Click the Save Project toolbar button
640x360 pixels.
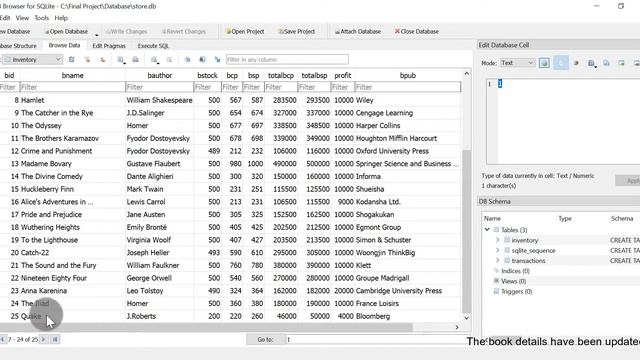296,31
